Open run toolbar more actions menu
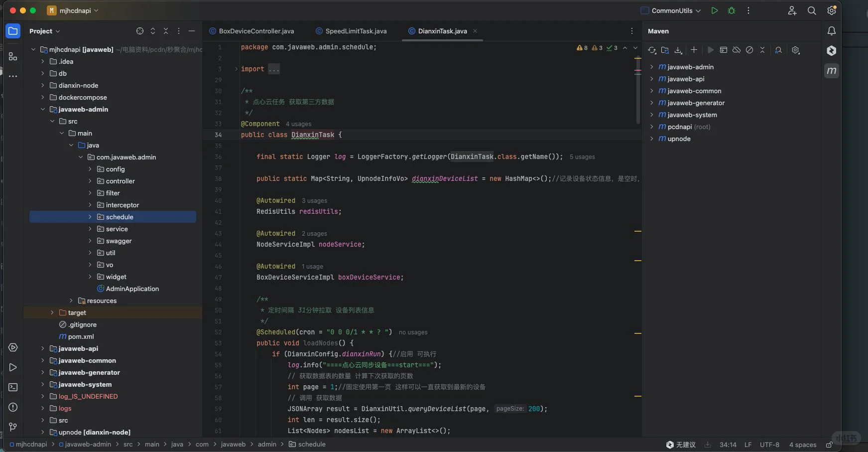The height and width of the screenshot is (452, 868). pyautogui.click(x=748, y=10)
